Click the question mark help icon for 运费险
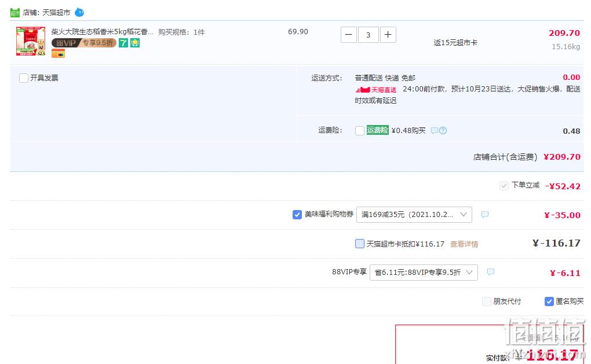 click(x=443, y=131)
